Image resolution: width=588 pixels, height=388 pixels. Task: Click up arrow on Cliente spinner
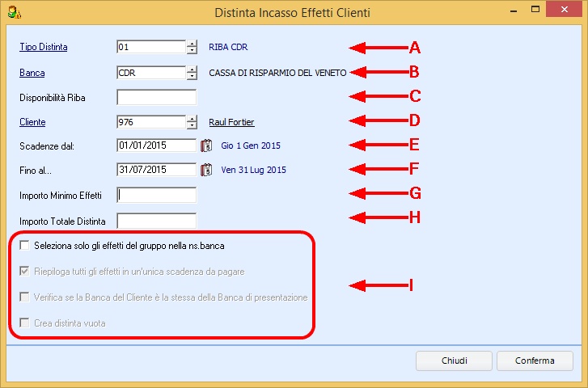coord(192,118)
